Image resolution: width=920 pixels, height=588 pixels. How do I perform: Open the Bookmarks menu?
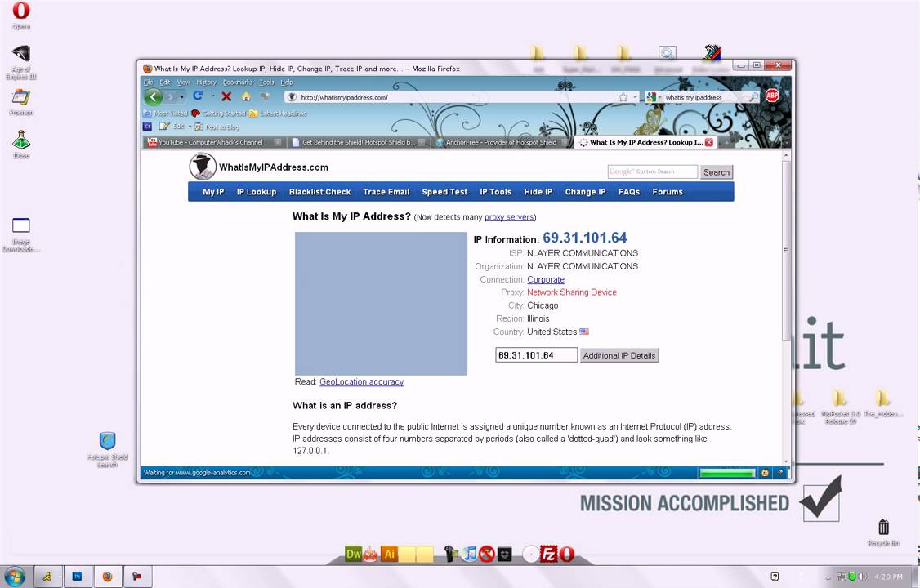[x=238, y=82]
